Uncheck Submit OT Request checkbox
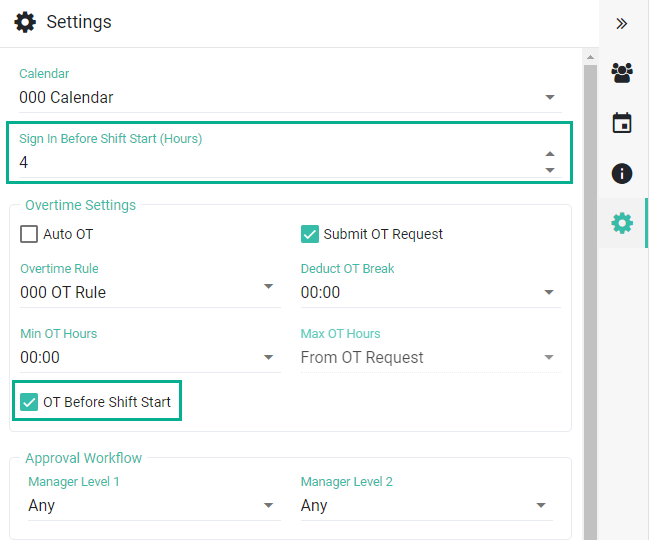654x540 pixels. [310, 234]
